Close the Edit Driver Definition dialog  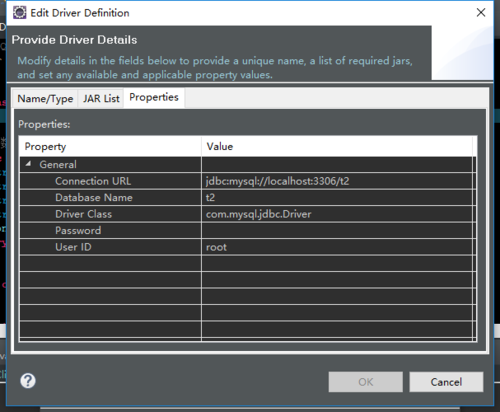pos(481,13)
